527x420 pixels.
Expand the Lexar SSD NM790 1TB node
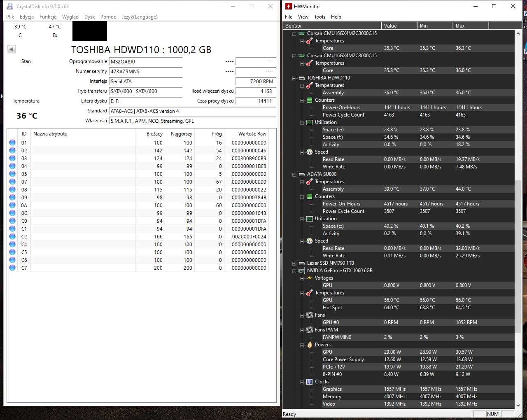coord(294,263)
